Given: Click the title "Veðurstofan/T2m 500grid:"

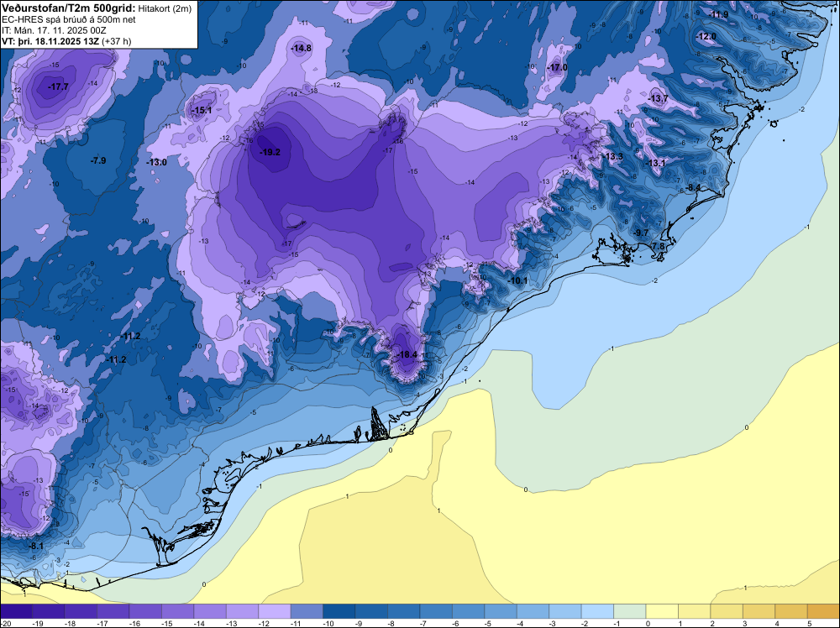Looking at the screenshot, I should tap(69, 8).
